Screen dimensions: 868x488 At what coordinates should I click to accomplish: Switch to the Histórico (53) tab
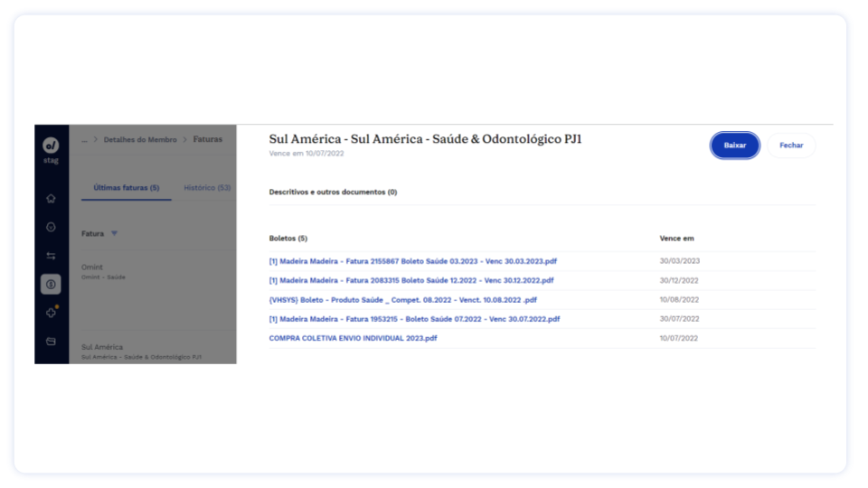click(x=207, y=188)
